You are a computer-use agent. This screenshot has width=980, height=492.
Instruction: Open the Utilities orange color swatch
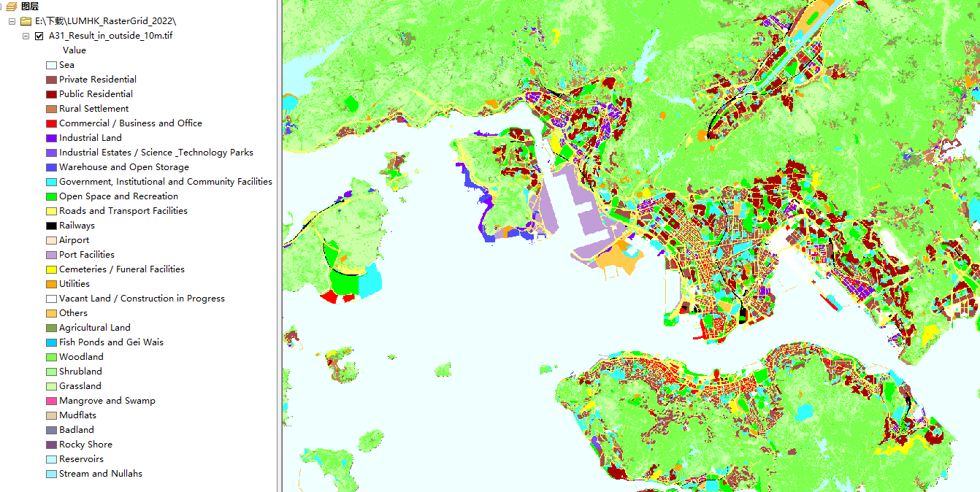[x=51, y=284]
